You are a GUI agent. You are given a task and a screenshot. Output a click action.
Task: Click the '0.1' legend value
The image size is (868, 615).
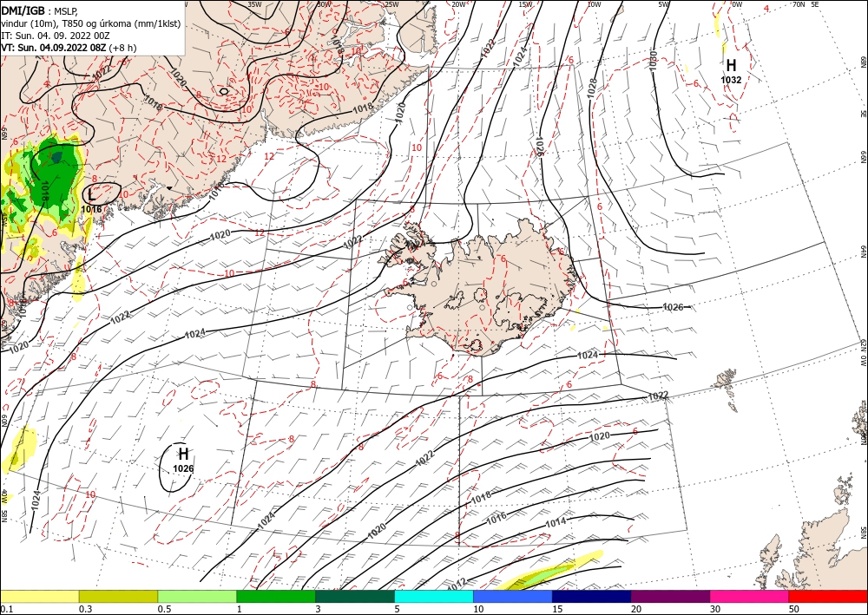[5, 609]
